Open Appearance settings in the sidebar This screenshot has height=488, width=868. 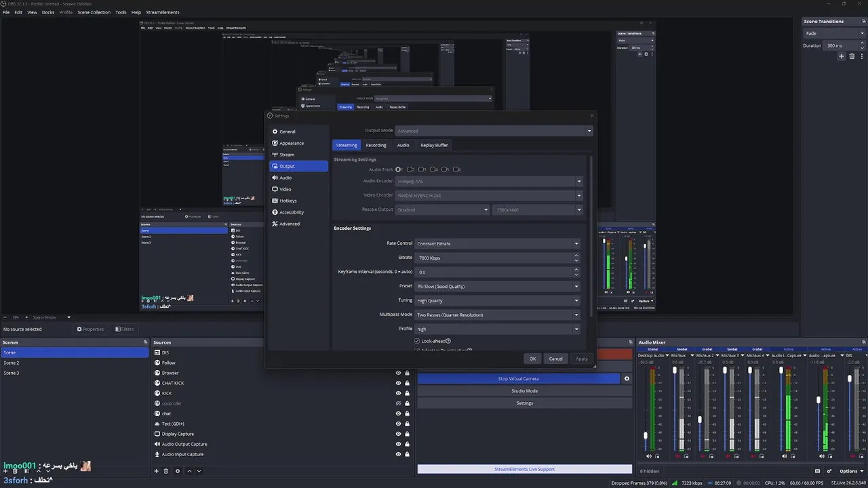[298, 143]
